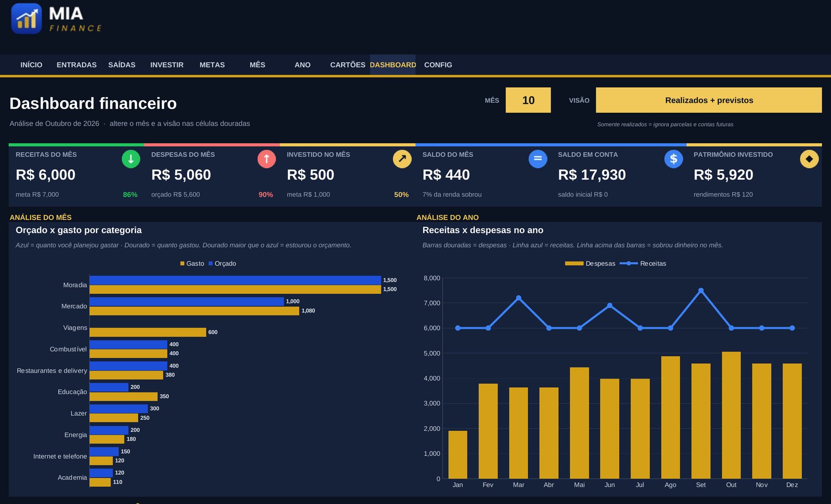Open the INÍCIO tab

[31, 65]
